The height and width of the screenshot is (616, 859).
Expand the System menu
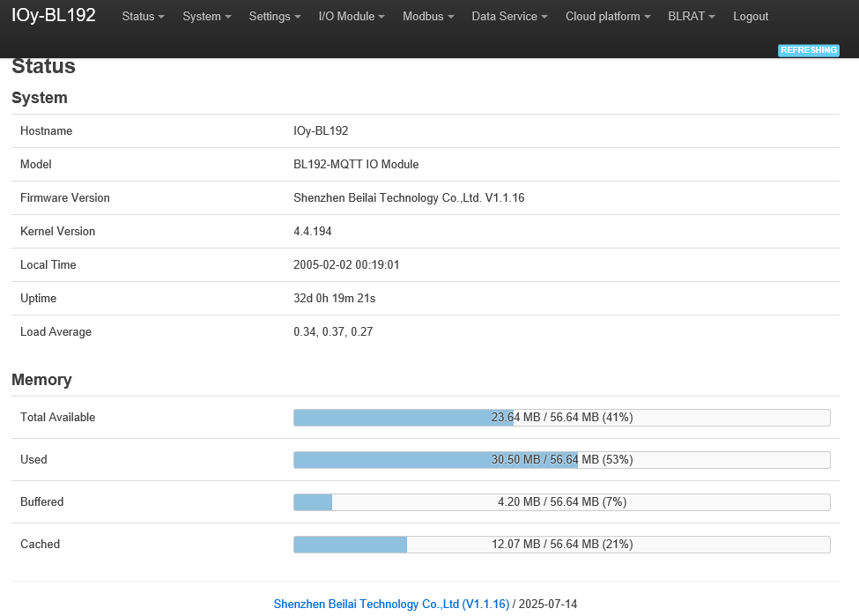(206, 17)
